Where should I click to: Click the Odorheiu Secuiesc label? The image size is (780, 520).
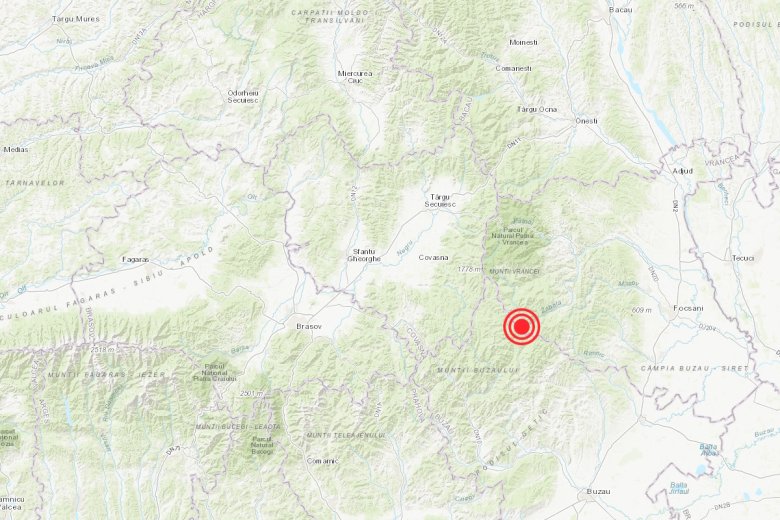coord(243,97)
